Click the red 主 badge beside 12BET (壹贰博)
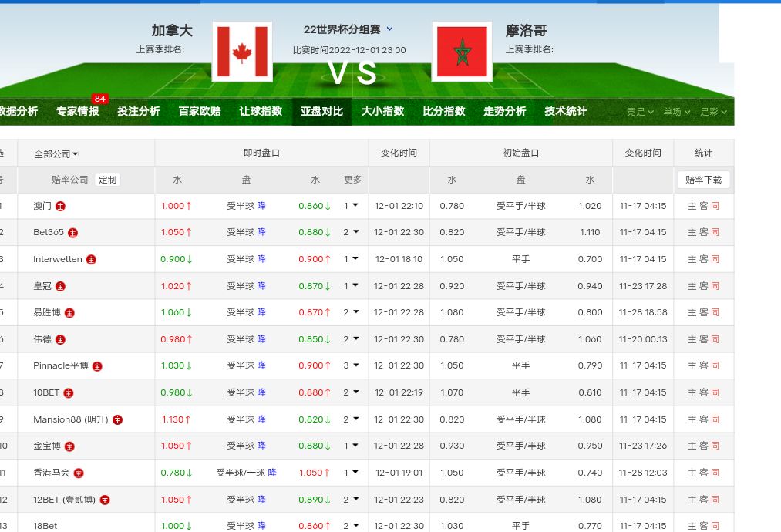Image resolution: width=781 pixels, height=532 pixels. click(x=105, y=500)
